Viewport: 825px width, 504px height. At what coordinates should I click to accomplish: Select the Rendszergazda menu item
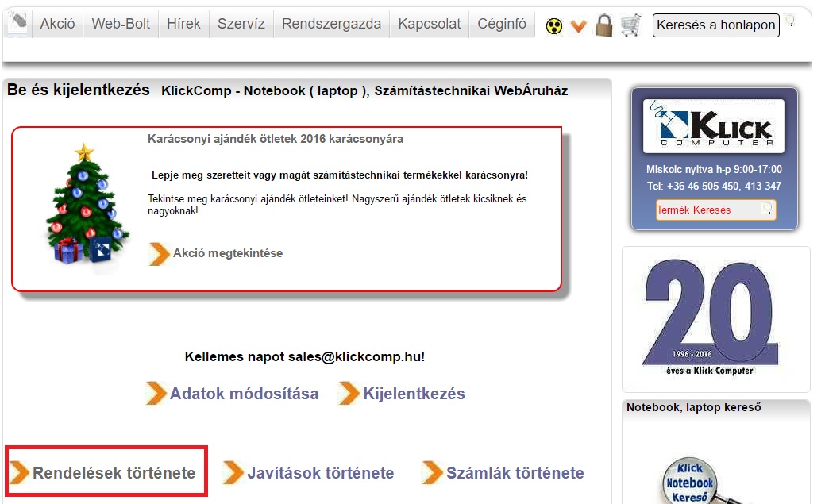pyautogui.click(x=331, y=24)
